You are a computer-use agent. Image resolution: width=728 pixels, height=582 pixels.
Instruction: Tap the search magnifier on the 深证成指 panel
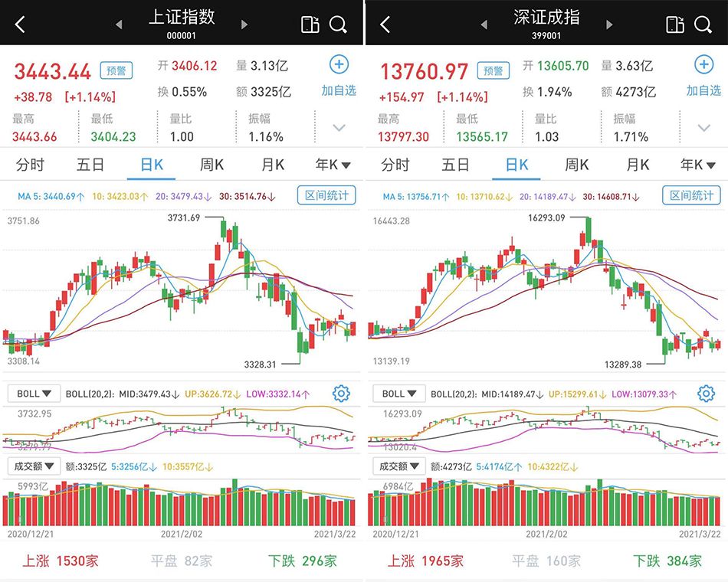pyautogui.click(x=703, y=24)
